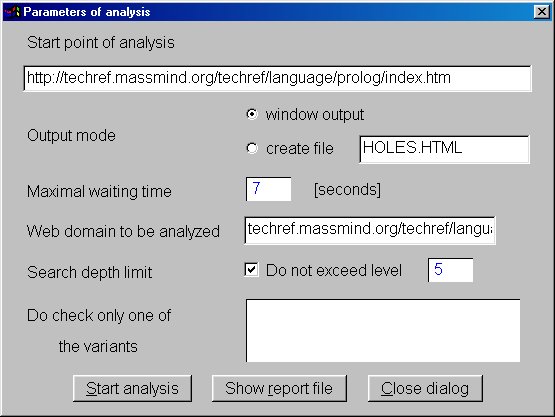Screen dimensions: 555x417
Task: Toggle the Do not exceed level checkbox
Action: [252, 270]
